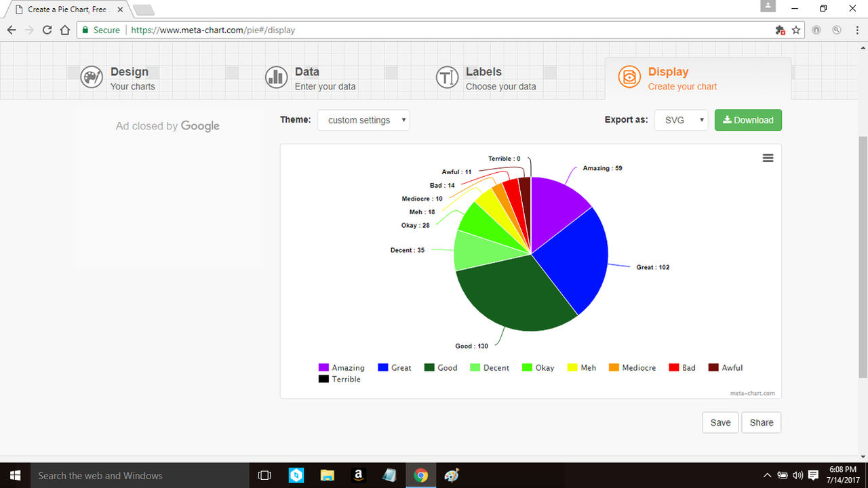
Task: Click the Labels text icon
Action: [x=447, y=77]
